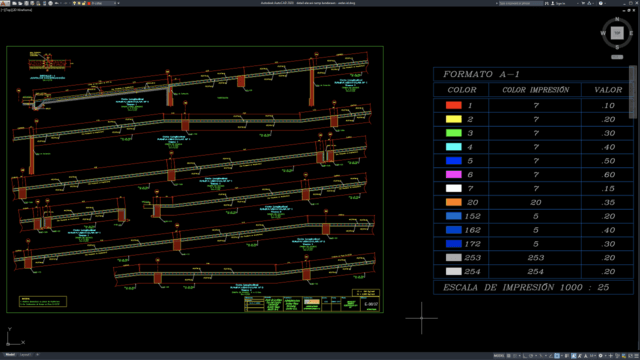Click the W direction on the ViewCube compass
The height and width of the screenshot is (360, 640).
[x=603, y=33]
